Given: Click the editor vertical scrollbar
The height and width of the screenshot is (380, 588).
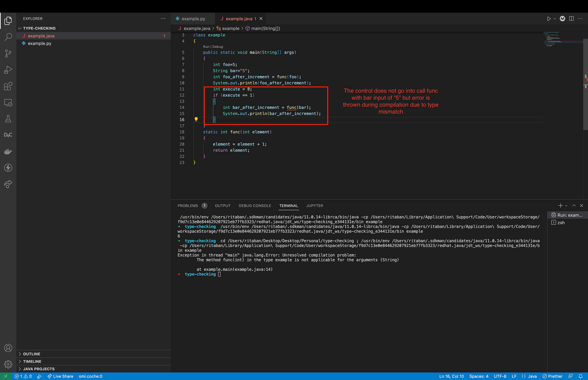Looking at the screenshot, I should point(586,84).
